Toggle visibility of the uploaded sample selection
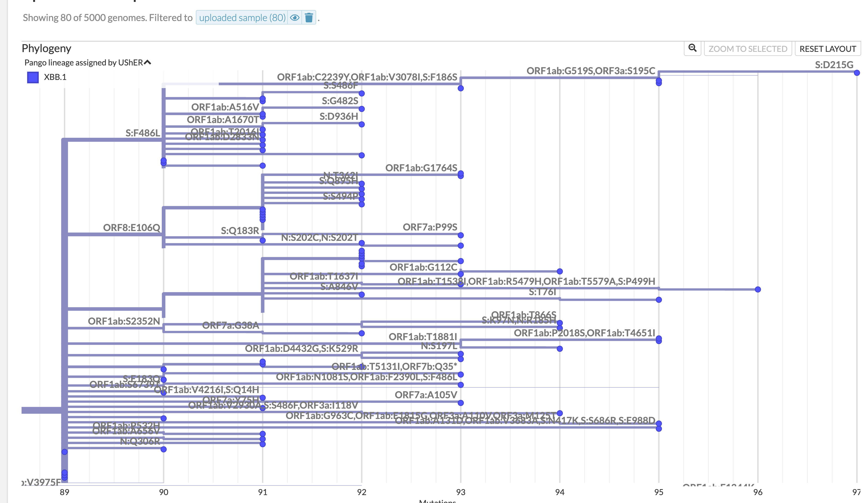Image resolution: width=868 pixels, height=503 pixels. pyautogui.click(x=295, y=17)
